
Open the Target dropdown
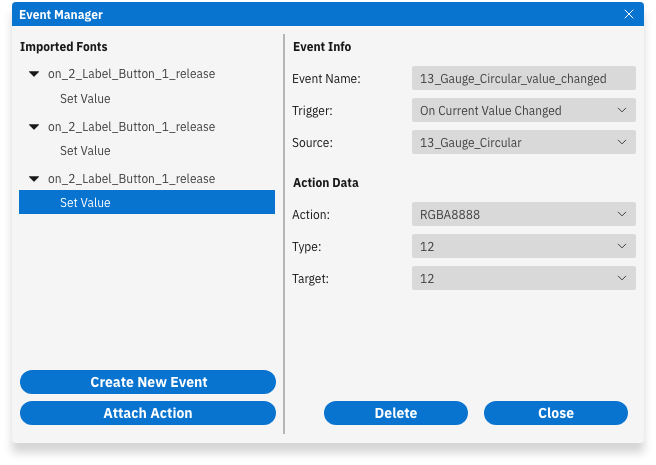tap(524, 278)
